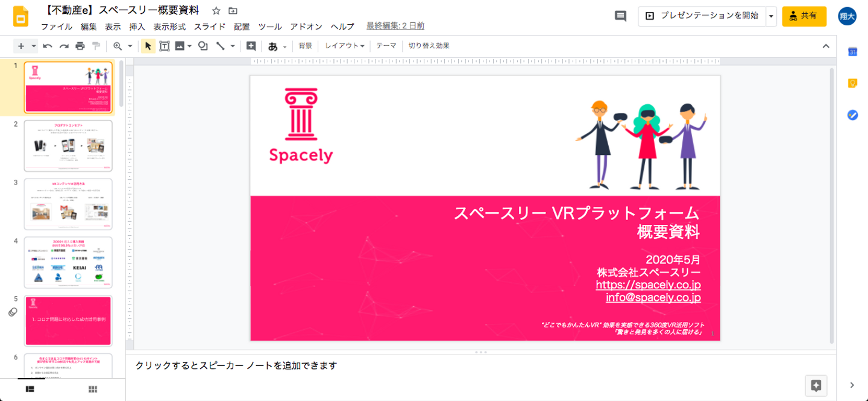Open the 表示形式 menu

pos(169,27)
